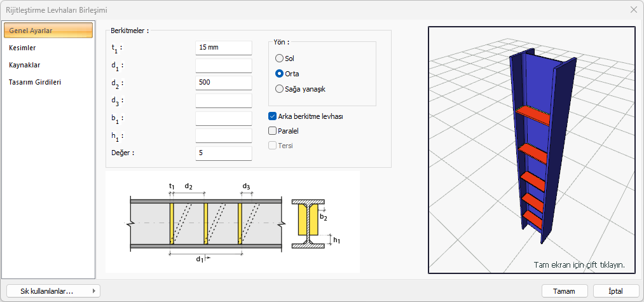Uncheck Arka berkitme levhası checkbox
Image resolution: width=644 pixels, height=302 pixels.
pyautogui.click(x=273, y=116)
